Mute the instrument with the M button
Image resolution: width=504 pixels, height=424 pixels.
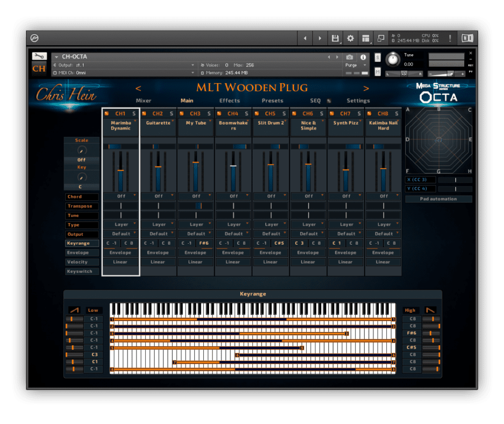[378, 72]
